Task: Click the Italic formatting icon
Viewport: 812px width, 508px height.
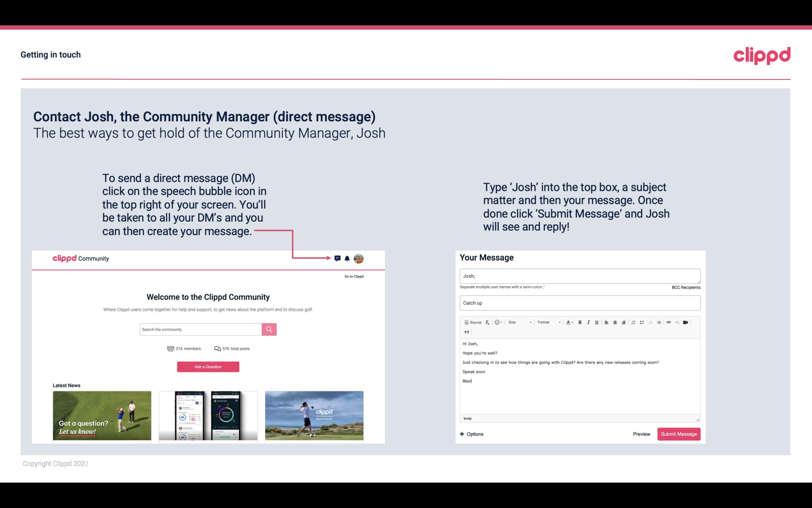Action: 589,323
